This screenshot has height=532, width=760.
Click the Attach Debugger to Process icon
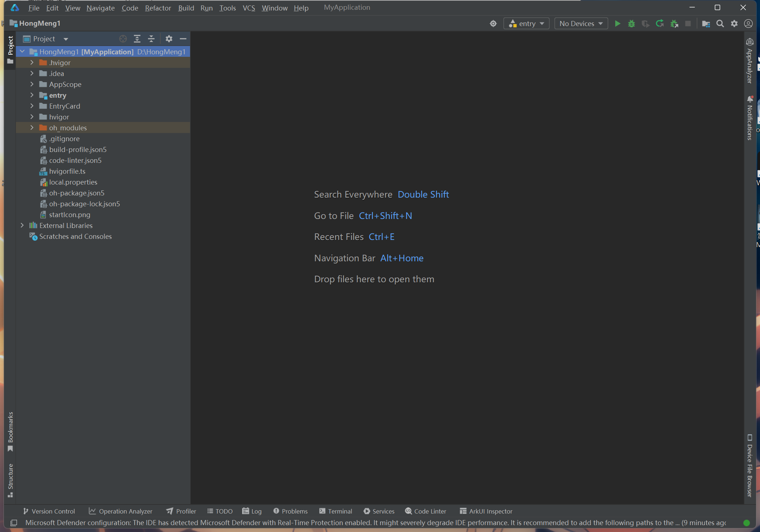pos(674,24)
